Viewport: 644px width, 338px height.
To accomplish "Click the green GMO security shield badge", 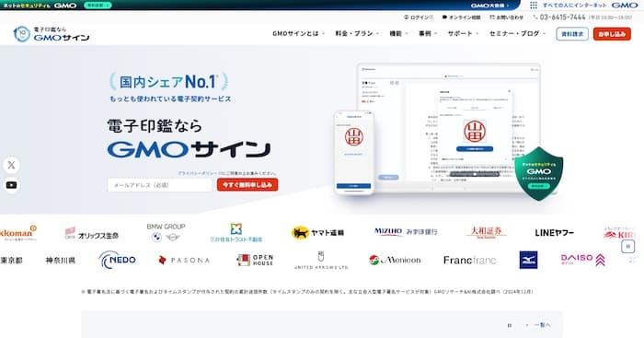I will [x=538, y=173].
